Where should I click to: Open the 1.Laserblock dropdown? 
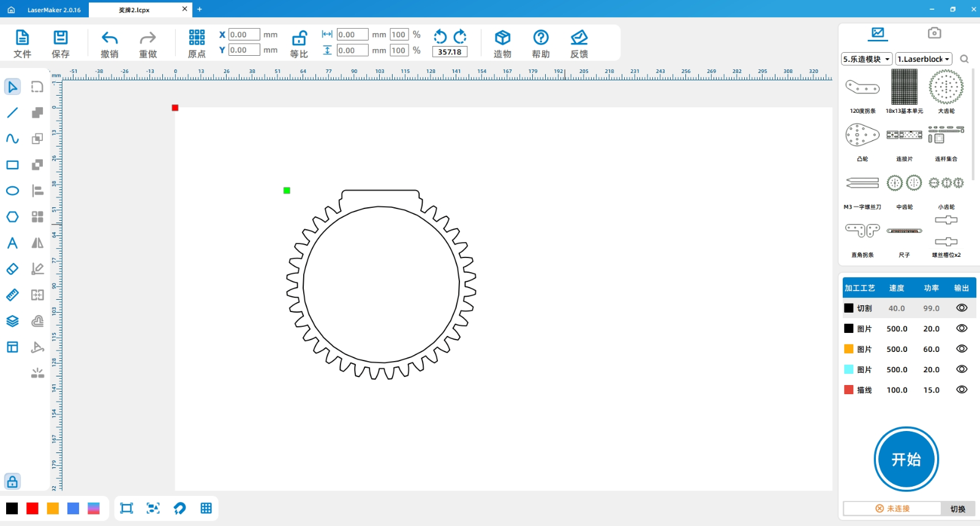(x=923, y=59)
